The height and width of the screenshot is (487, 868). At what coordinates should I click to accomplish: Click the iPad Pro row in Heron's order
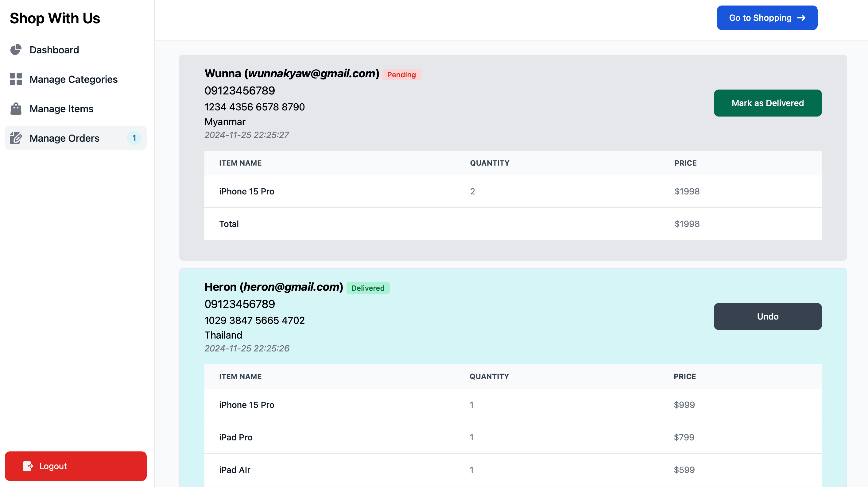click(235, 437)
